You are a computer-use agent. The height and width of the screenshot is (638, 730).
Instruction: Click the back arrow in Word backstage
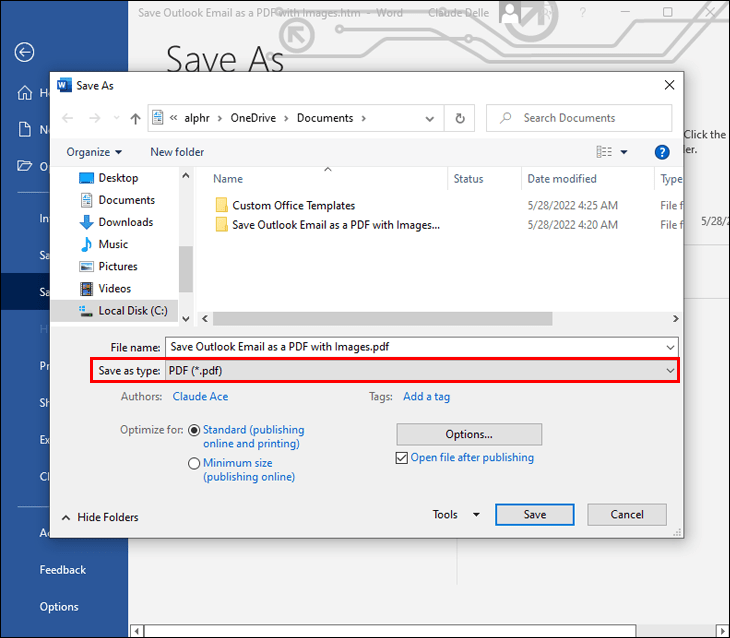(24, 52)
